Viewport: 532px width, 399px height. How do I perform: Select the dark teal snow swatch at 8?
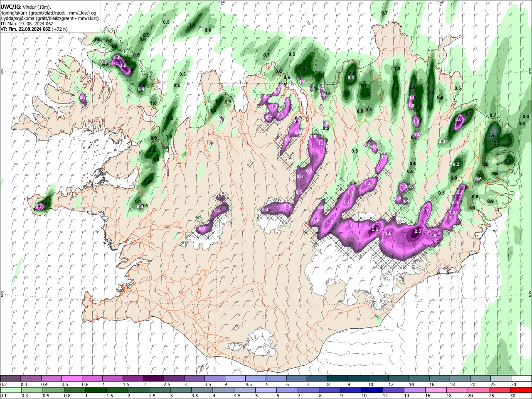(337, 379)
